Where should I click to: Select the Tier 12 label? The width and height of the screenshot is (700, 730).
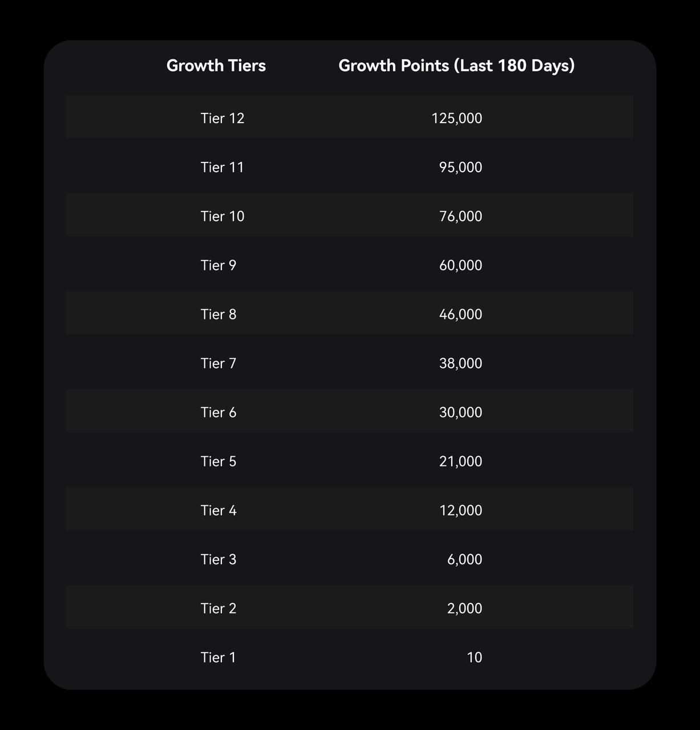coord(222,118)
